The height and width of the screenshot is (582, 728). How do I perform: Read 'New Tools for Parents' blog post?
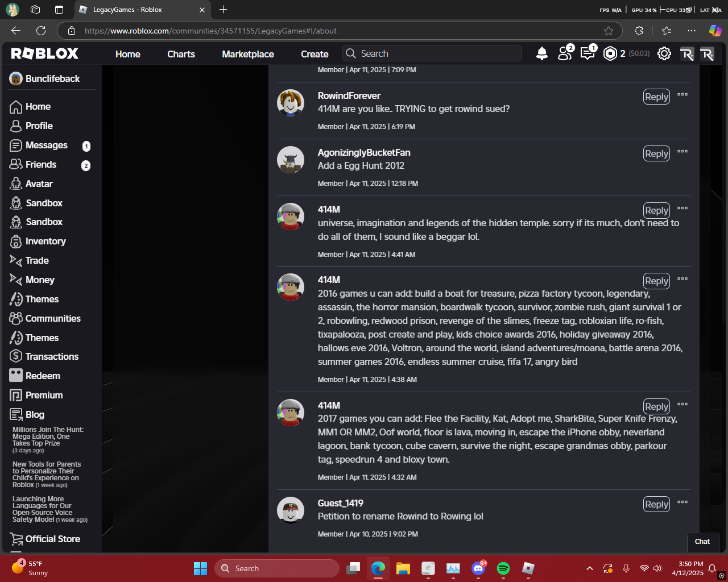47,475
